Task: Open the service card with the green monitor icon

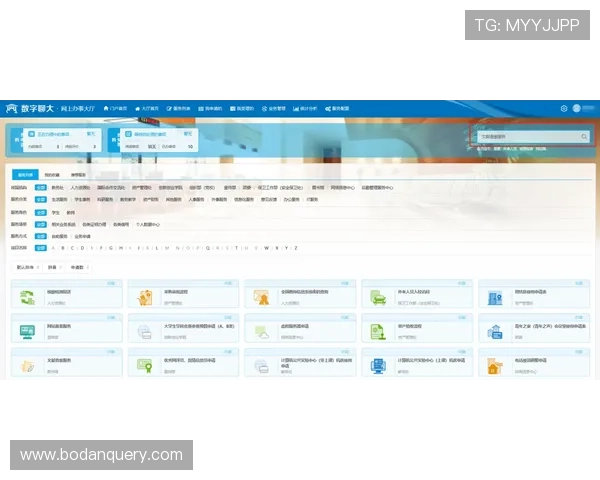Action: coord(27,331)
